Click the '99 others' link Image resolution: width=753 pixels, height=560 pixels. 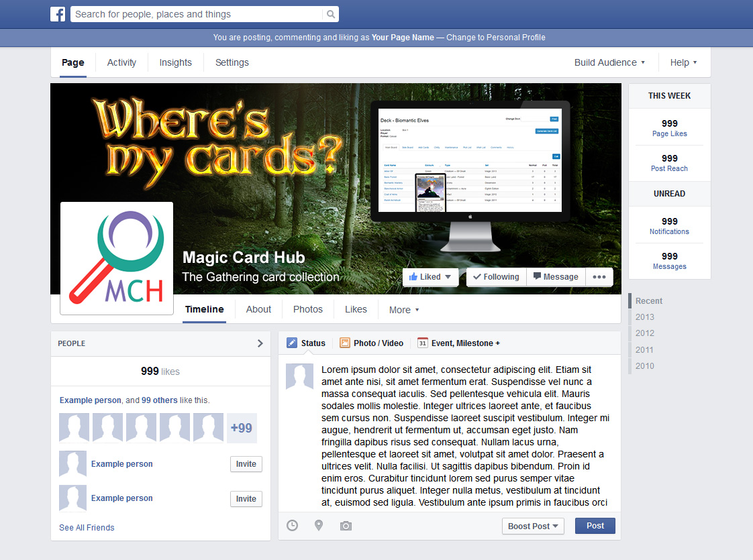pos(160,400)
